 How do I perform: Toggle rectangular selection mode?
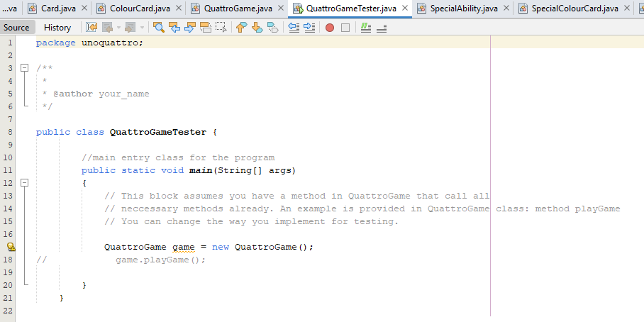point(221,28)
